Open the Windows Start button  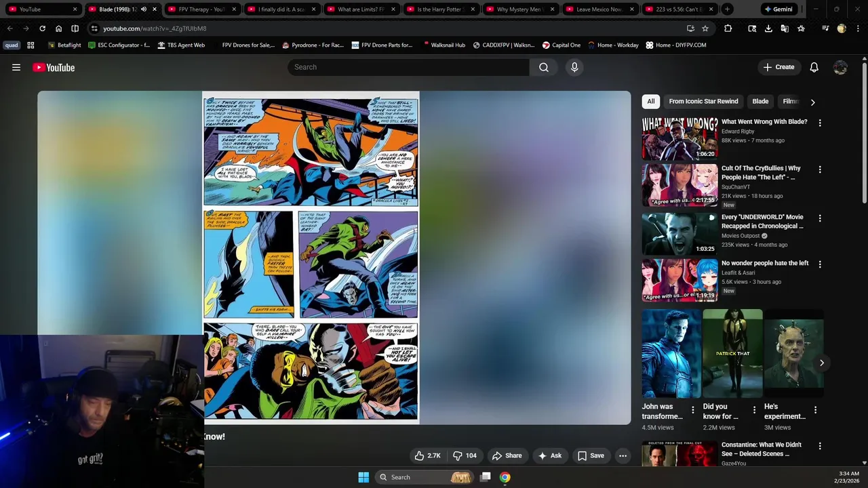(363, 477)
